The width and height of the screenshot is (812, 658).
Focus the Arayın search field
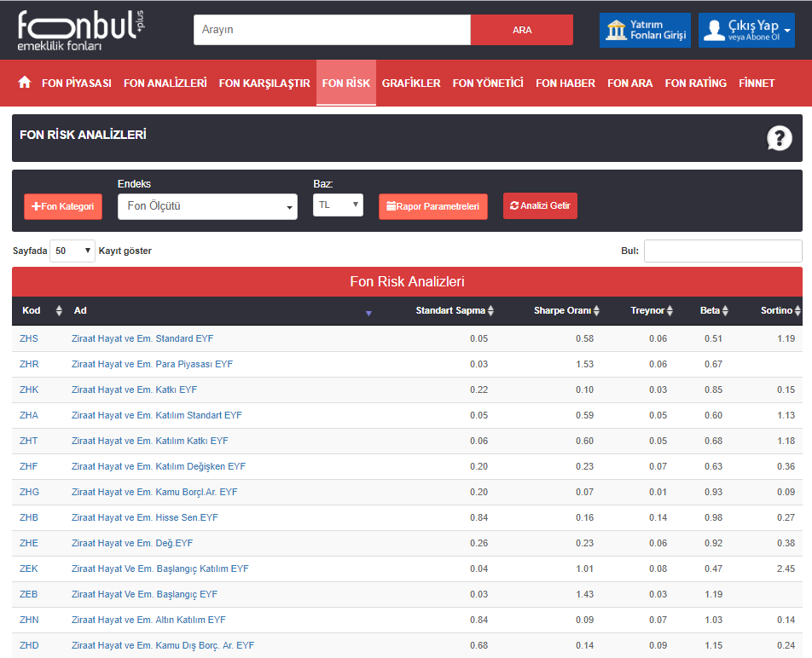pyautogui.click(x=332, y=30)
